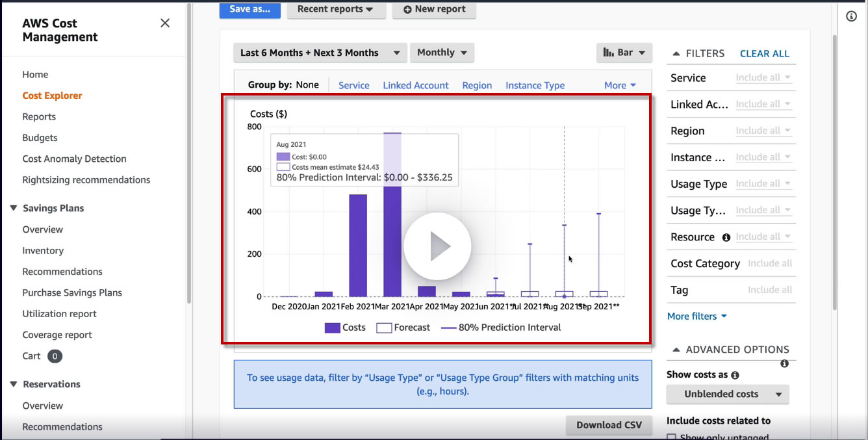Image resolution: width=868 pixels, height=440 pixels.
Task: Click the Cart count badge
Action: [x=55, y=356]
